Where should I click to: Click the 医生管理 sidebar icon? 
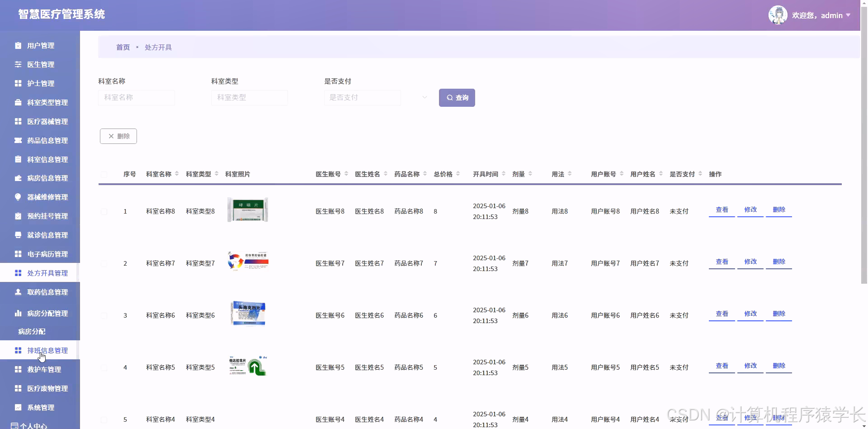(x=18, y=64)
